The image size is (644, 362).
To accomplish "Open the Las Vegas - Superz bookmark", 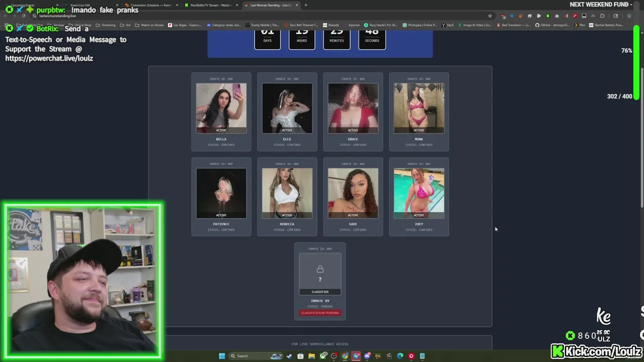I will coord(185,25).
